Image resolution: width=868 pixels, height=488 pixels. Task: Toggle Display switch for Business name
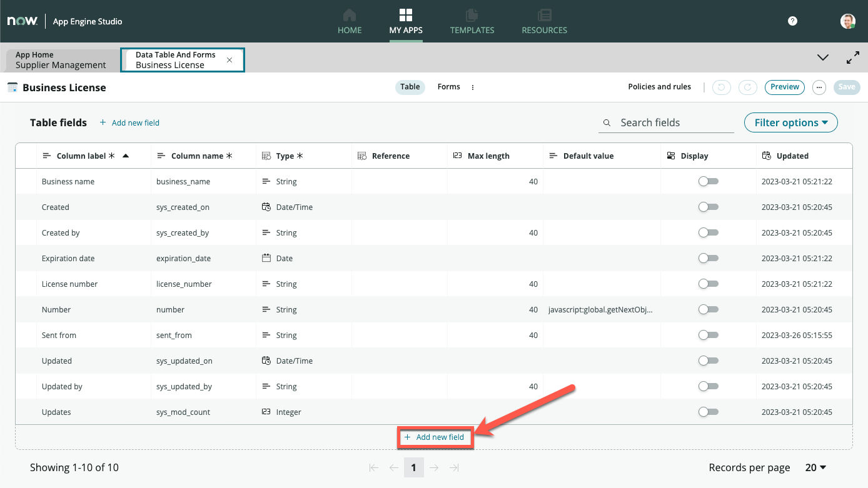coord(708,181)
